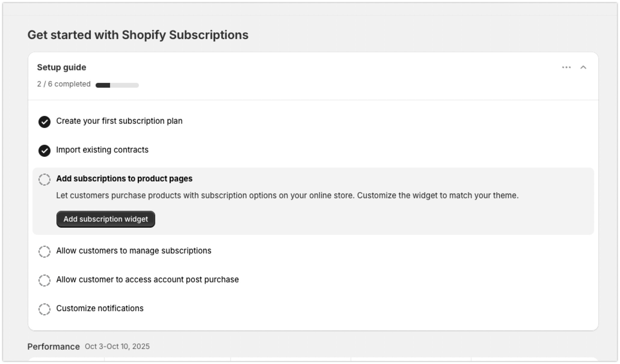This screenshot has height=364, width=620.
Task: Click the Add subscription widget button
Action: 106,219
